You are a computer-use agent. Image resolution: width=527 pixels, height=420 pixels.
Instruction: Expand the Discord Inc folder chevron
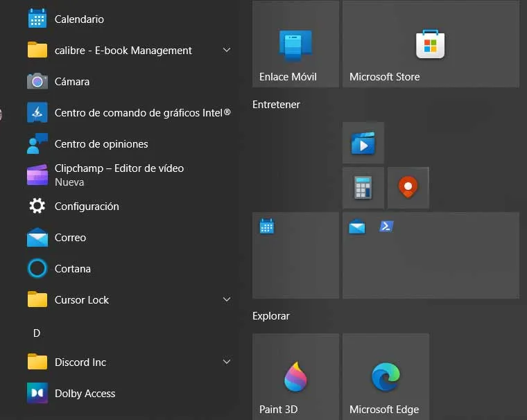pyautogui.click(x=227, y=362)
